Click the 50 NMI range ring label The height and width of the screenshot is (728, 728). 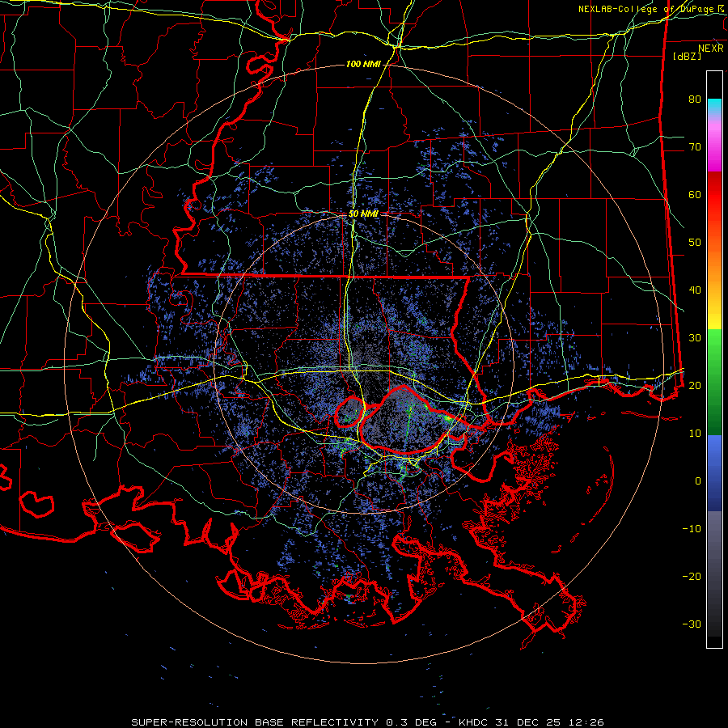(x=363, y=214)
